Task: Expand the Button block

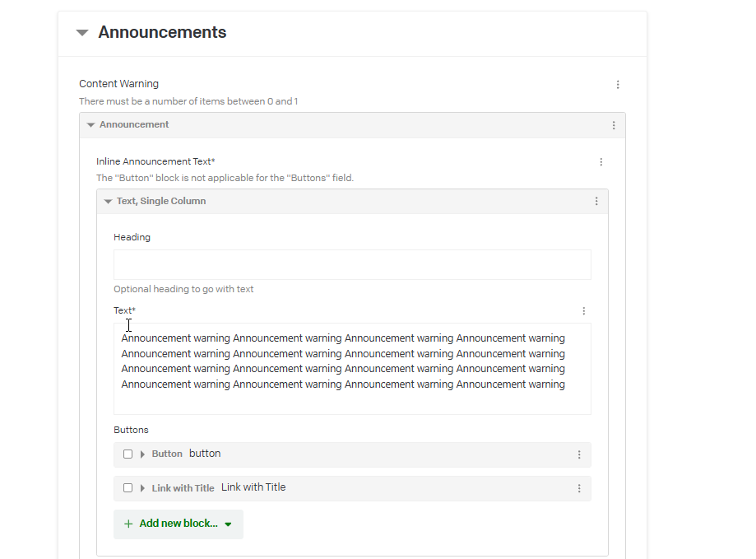Action: [142, 454]
